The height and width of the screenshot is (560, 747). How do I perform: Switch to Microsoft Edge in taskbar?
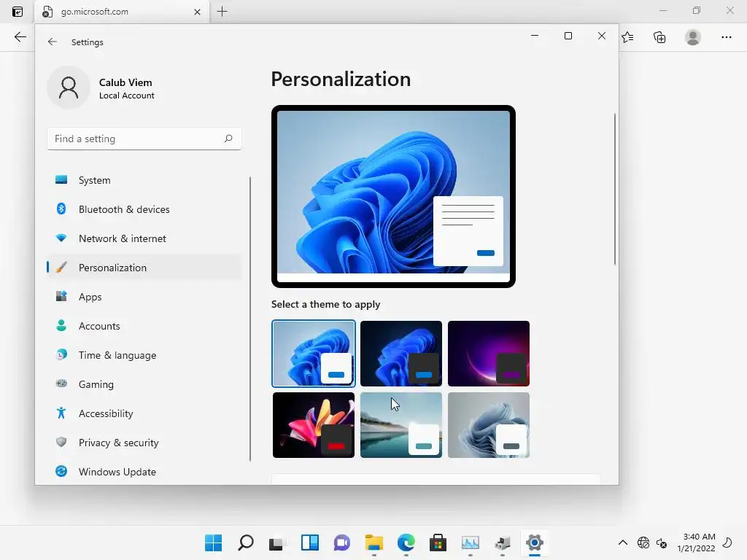click(406, 542)
